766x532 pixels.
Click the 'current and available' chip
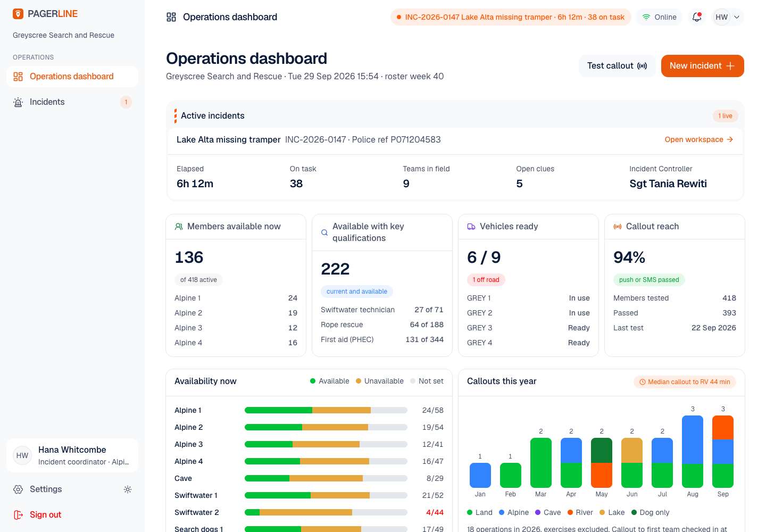[x=357, y=292]
